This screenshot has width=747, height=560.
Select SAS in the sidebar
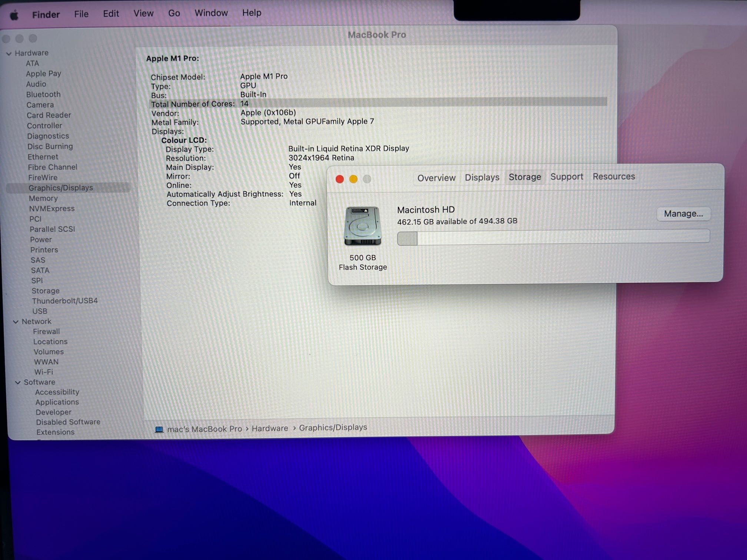click(x=38, y=260)
